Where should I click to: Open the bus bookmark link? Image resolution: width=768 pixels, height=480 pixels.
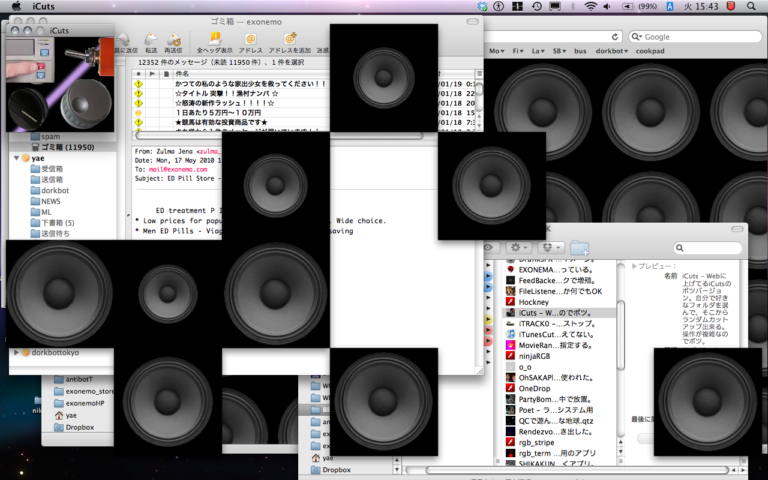click(x=580, y=51)
